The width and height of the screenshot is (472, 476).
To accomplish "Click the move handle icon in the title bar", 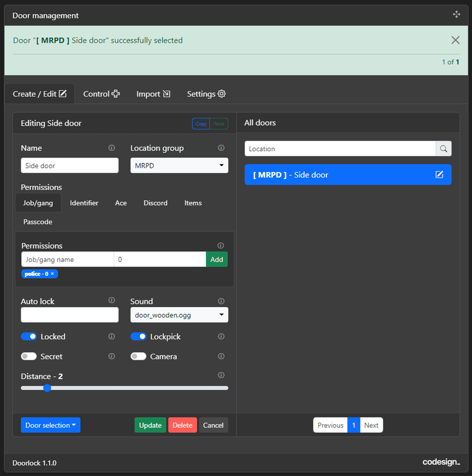I will [456, 14].
